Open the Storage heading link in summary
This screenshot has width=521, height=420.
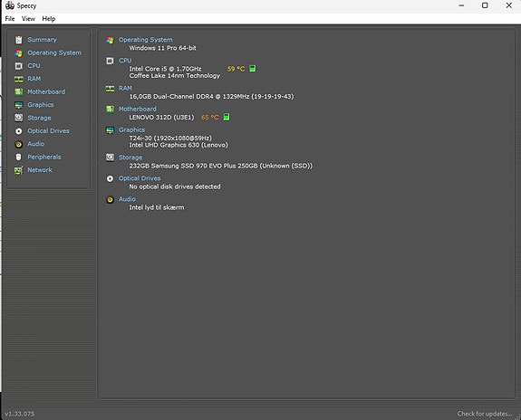click(130, 157)
